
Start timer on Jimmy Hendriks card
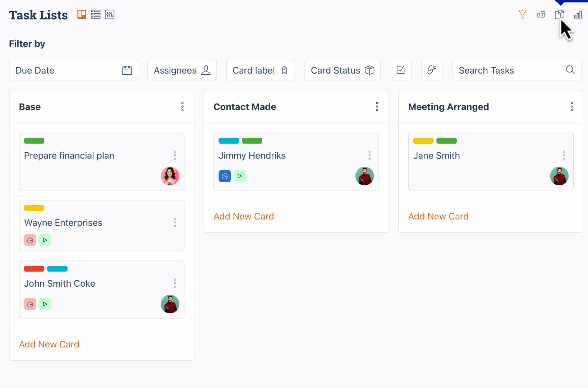pos(225,176)
